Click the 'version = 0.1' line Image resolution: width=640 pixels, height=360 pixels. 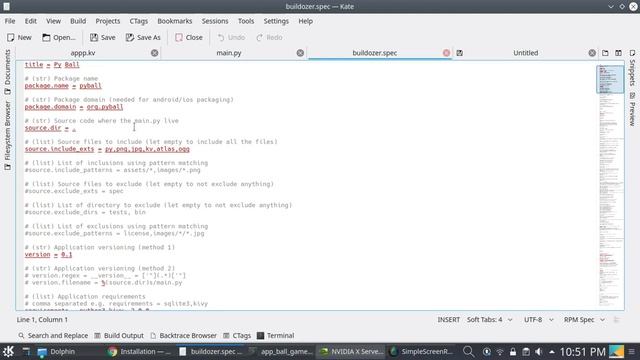(x=48, y=255)
